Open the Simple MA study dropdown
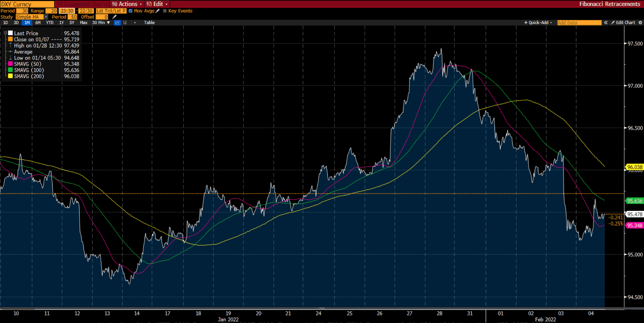Image resolution: width=644 pixels, height=323 pixels. pos(45,17)
